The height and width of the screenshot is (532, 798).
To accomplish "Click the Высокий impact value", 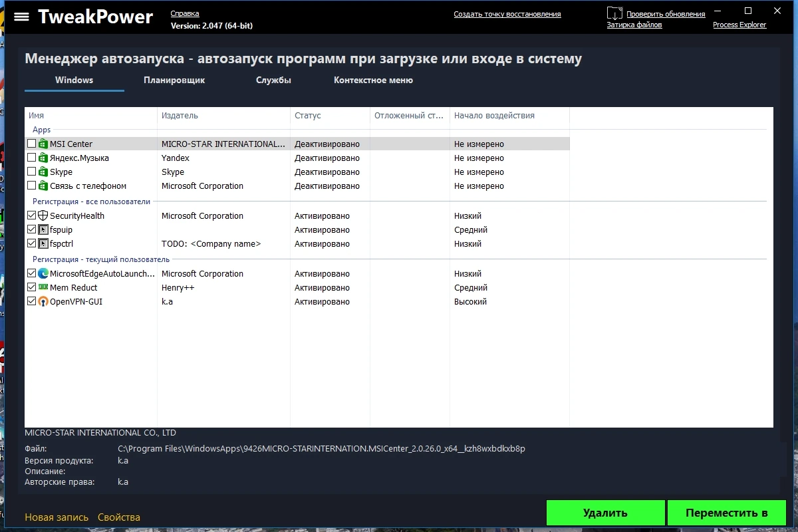I will point(470,301).
